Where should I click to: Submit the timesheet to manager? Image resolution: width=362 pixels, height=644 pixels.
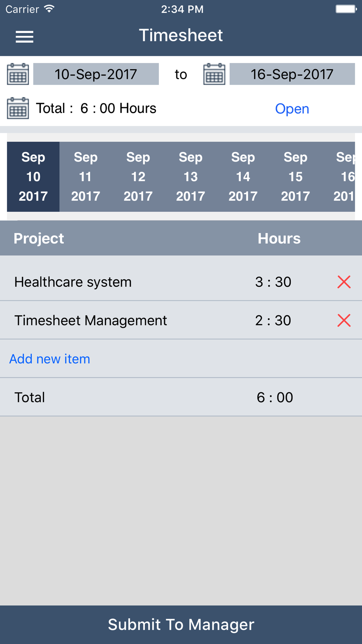pyautogui.click(x=181, y=624)
